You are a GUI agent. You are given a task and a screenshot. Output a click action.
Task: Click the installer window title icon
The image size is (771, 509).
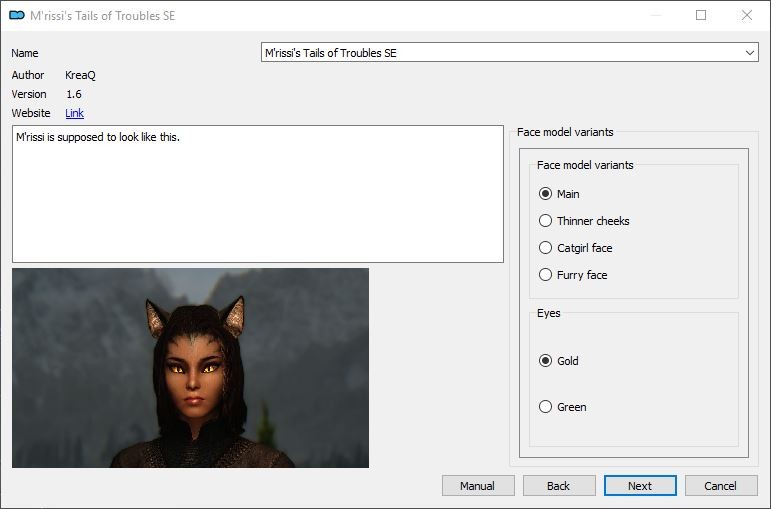(17, 15)
